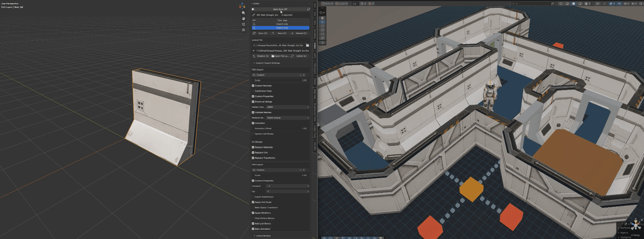
Task: Open the Material Names Make Unique dropdown
Action: click(288, 118)
